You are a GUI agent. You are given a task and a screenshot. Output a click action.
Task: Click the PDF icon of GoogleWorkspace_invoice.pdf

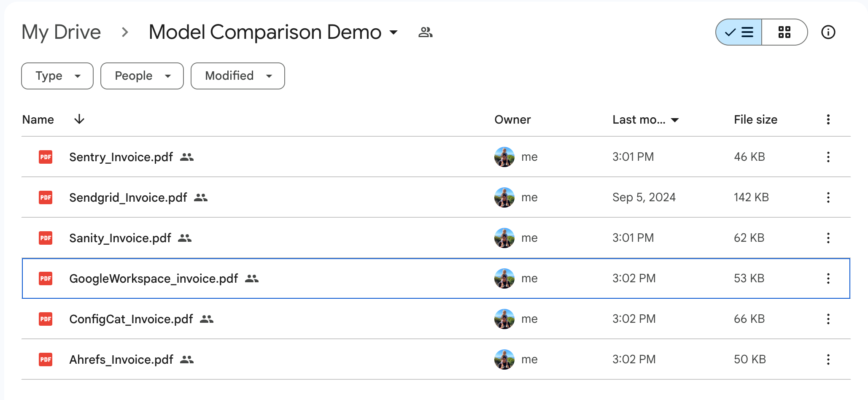(x=46, y=278)
